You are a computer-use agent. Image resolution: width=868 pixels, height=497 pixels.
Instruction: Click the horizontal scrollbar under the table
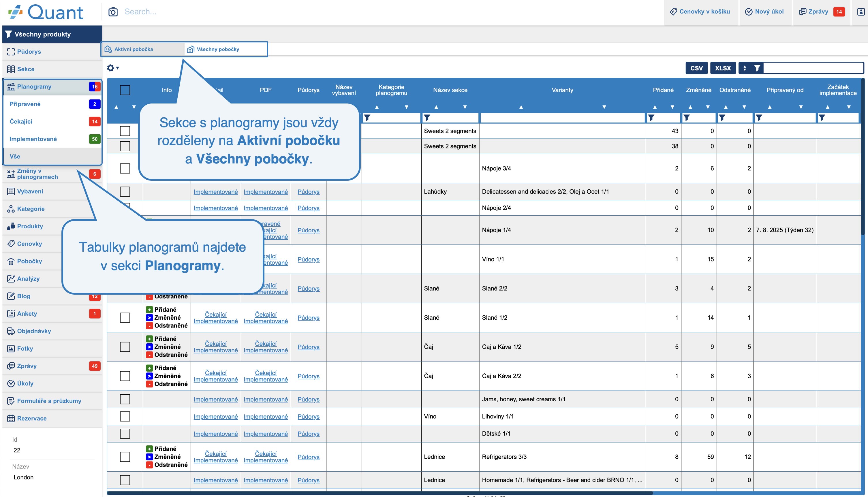click(x=380, y=493)
